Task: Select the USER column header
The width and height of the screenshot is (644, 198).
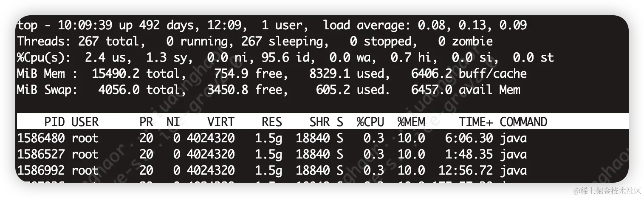Action: [85, 122]
